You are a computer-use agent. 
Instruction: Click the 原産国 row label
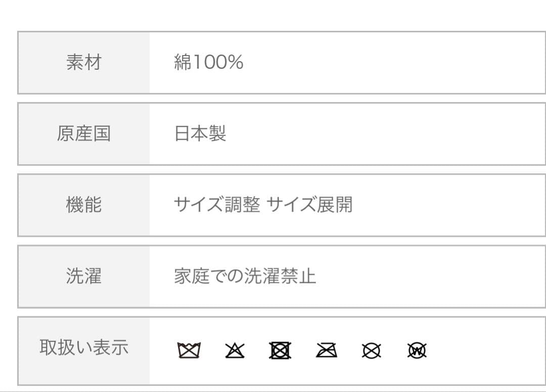point(84,134)
